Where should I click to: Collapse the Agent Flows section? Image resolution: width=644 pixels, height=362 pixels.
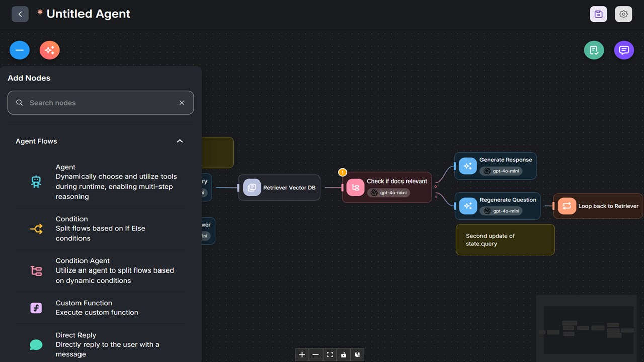[180, 141]
